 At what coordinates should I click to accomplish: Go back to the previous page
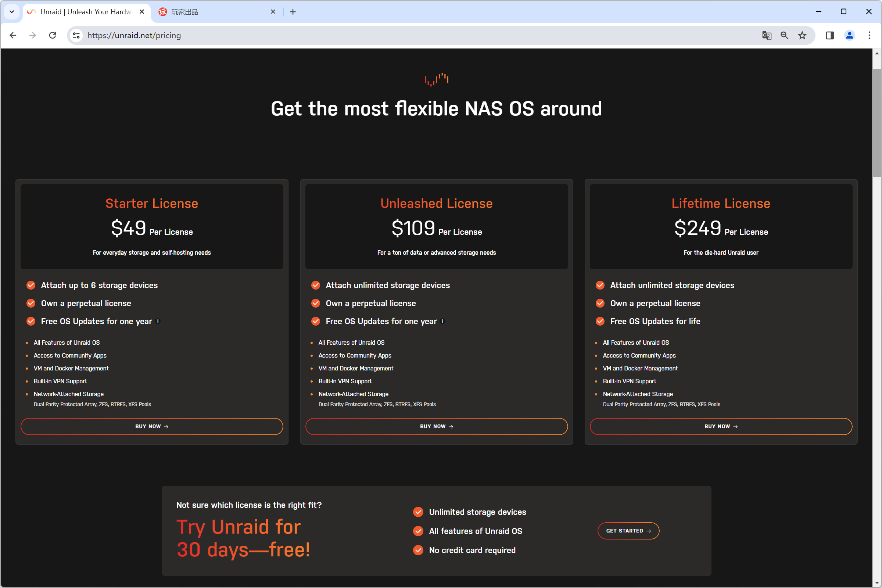tap(13, 35)
